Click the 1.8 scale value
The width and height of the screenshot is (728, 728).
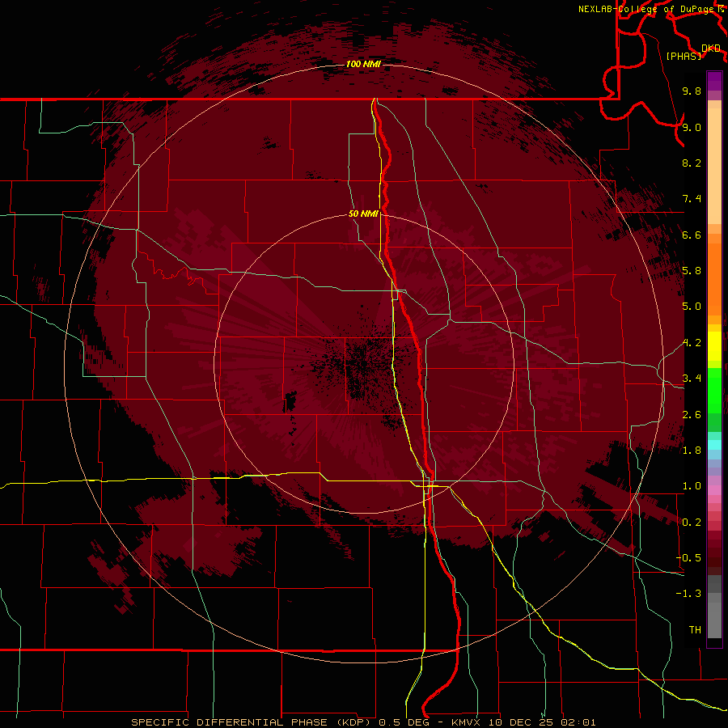coord(692,451)
